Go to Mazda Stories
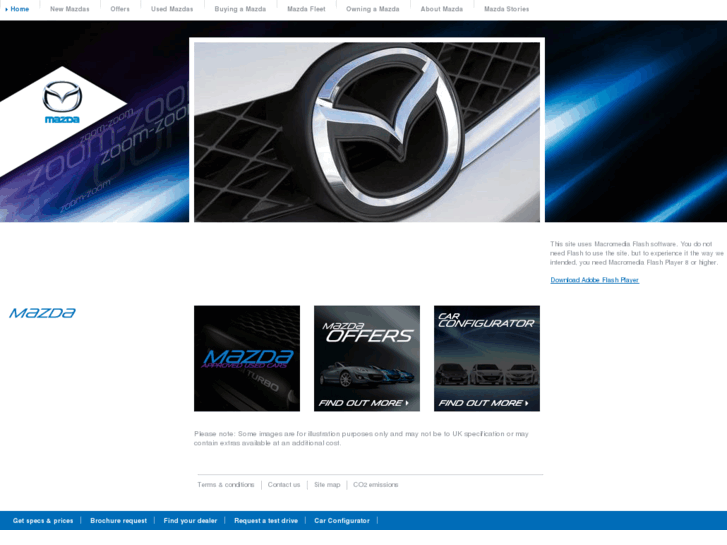Image resolution: width=727 pixels, height=545 pixels. pyautogui.click(x=506, y=9)
